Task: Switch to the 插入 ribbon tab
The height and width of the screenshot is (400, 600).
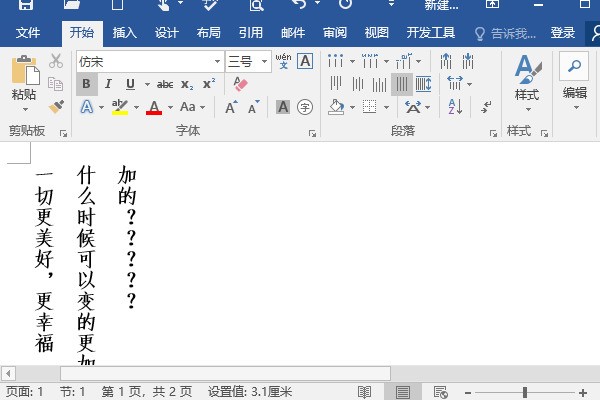Action: click(125, 33)
